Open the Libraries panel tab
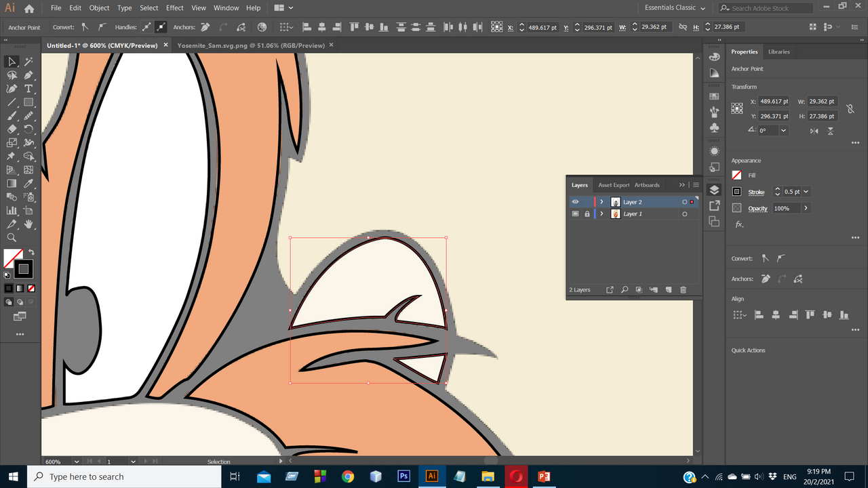This screenshot has width=868, height=488. (x=778, y=52)
